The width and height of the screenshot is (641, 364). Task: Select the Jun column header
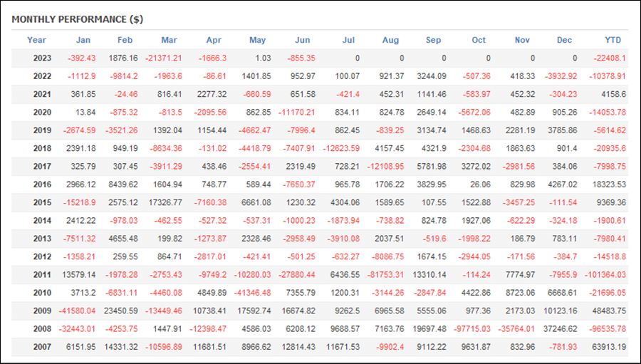click(x=303, y=40)
